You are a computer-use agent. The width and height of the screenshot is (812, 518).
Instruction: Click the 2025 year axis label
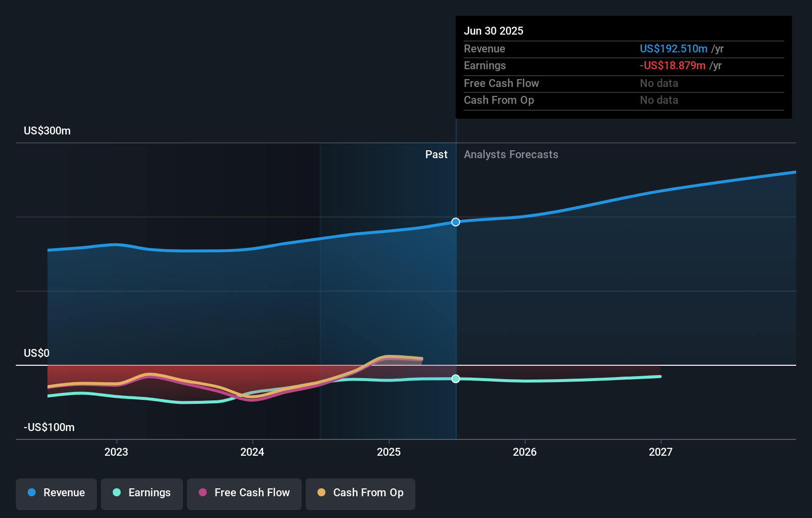click(x=389, y=452)
